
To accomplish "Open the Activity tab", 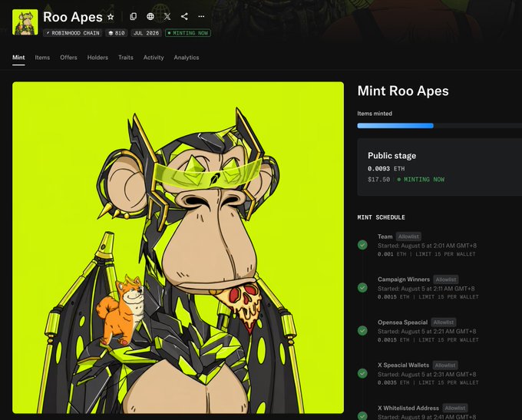I will 154,58.
